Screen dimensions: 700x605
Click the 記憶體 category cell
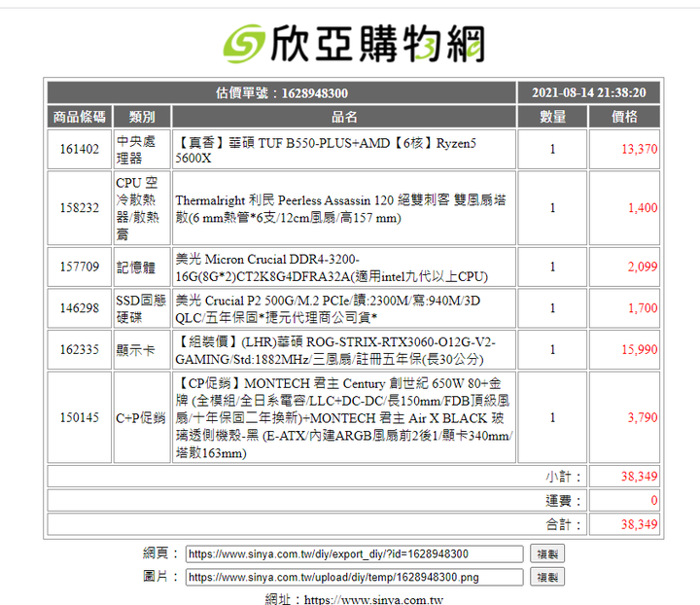pos(142,267)
